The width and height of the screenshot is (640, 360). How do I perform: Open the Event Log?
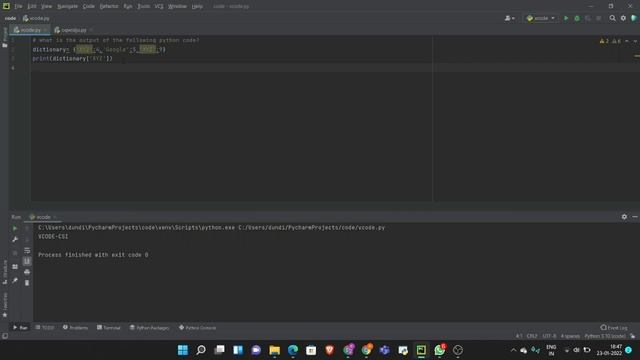(614, 327)
